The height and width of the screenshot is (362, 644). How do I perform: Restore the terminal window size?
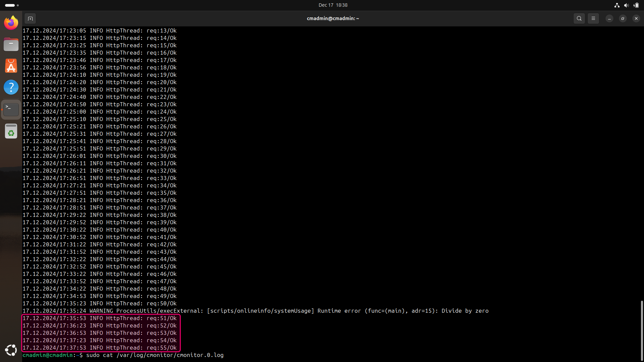point(623,18)
